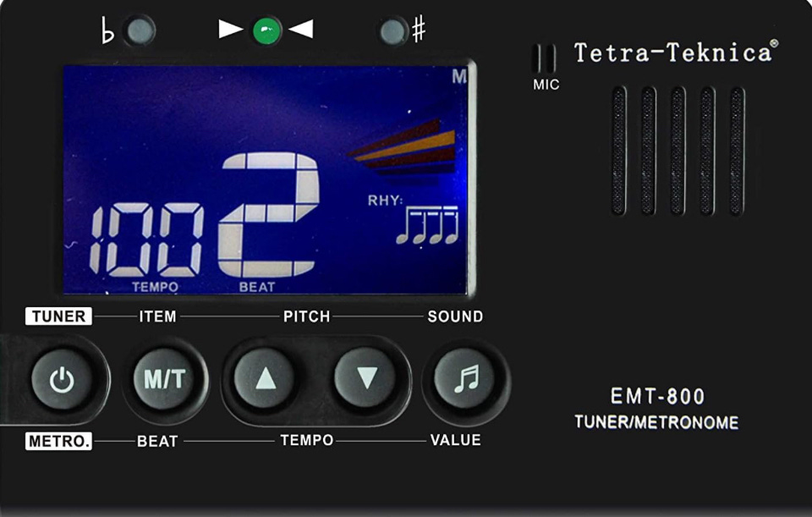Click the speaker grille slots

678,151
